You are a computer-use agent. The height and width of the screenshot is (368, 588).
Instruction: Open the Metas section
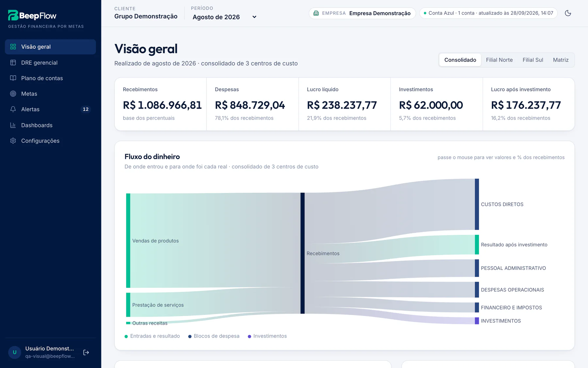(50, 94)
